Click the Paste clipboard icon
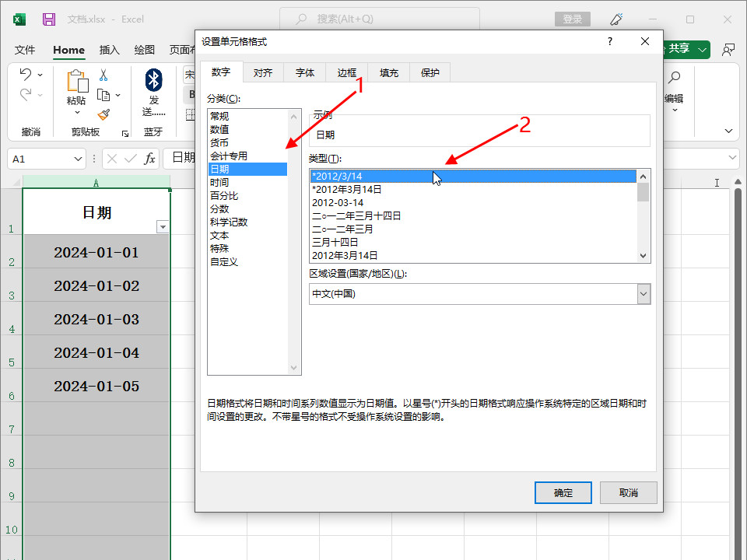 77,81
